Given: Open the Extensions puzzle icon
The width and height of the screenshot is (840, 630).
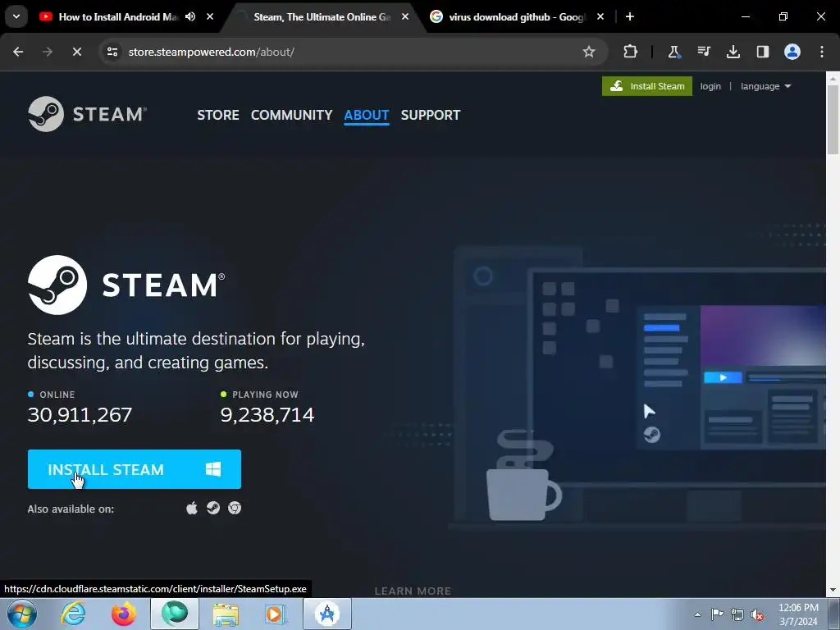Looking at the screenshot, I should pyautogui.click(x=631, y=52).
